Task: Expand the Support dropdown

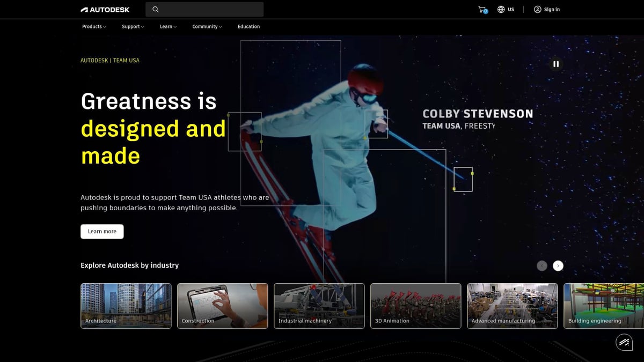Action: [x=133, y=27]
